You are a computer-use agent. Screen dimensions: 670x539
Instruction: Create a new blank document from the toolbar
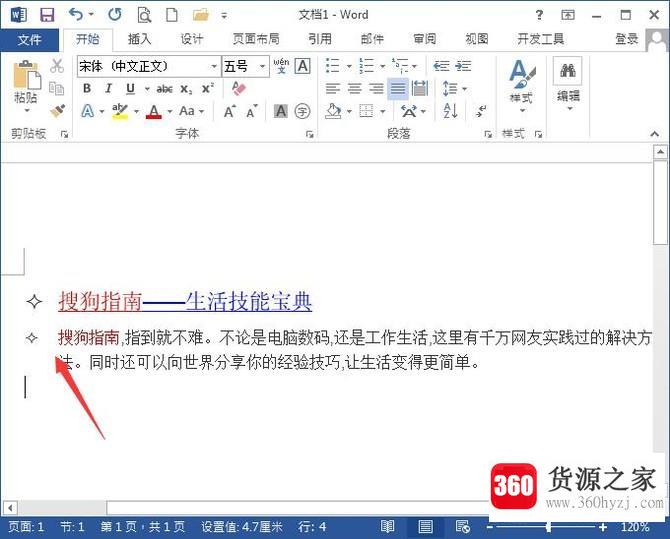pos(172,15)
